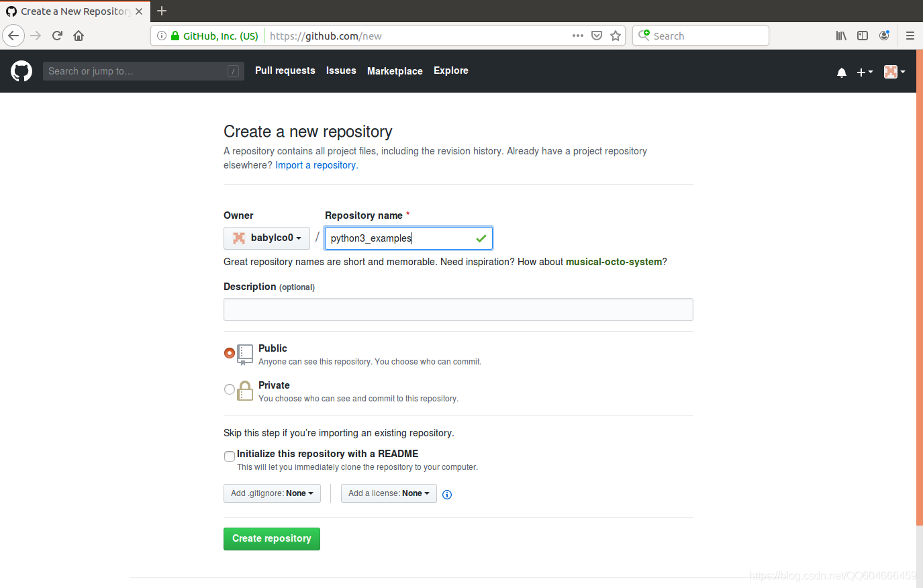Open a new browser tab with plus
Viewport: 923px width, 588px height.
click(162, 11)
